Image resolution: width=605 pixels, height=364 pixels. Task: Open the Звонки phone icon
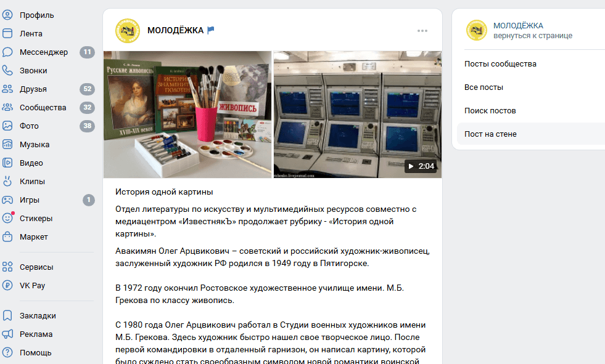7,70
